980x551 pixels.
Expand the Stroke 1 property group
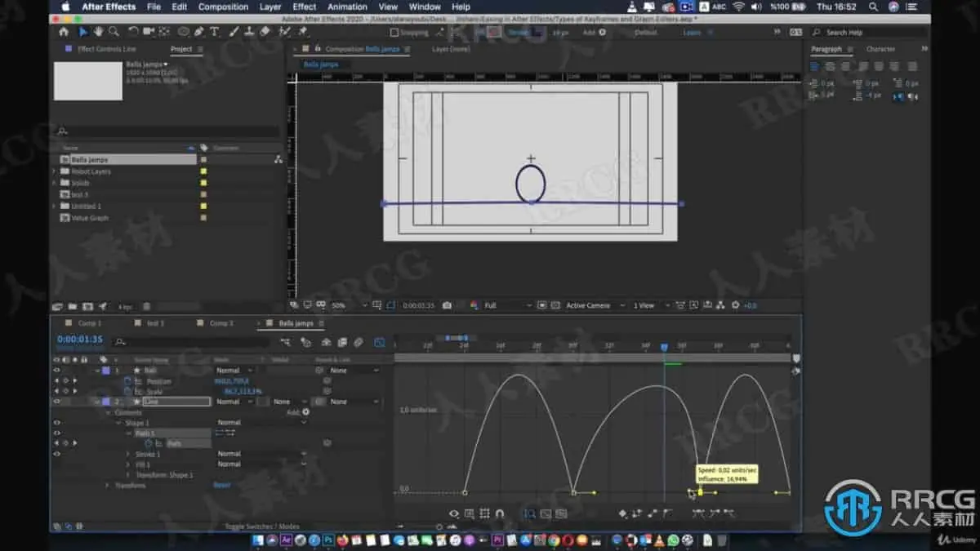[128, 453]
